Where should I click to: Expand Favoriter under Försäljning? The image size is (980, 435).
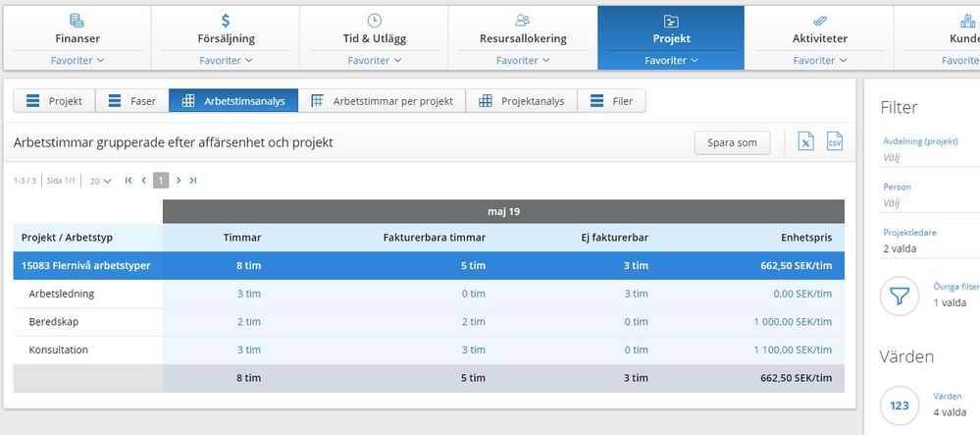226,61
